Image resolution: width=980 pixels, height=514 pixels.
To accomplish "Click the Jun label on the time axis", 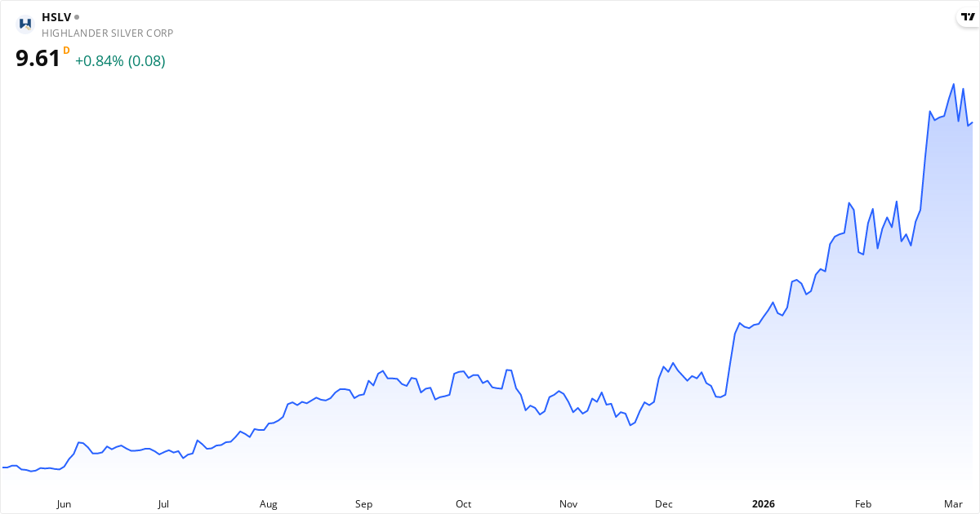I will 64,504.
